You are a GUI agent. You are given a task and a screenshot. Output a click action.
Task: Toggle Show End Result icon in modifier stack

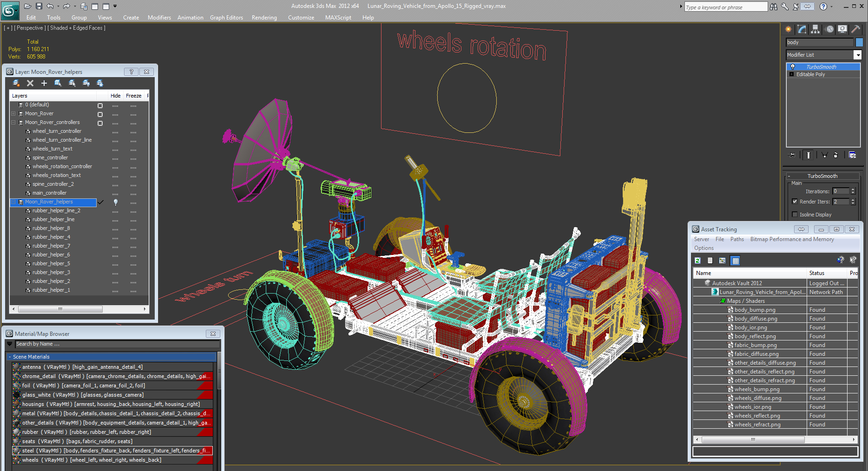[809, 155]
